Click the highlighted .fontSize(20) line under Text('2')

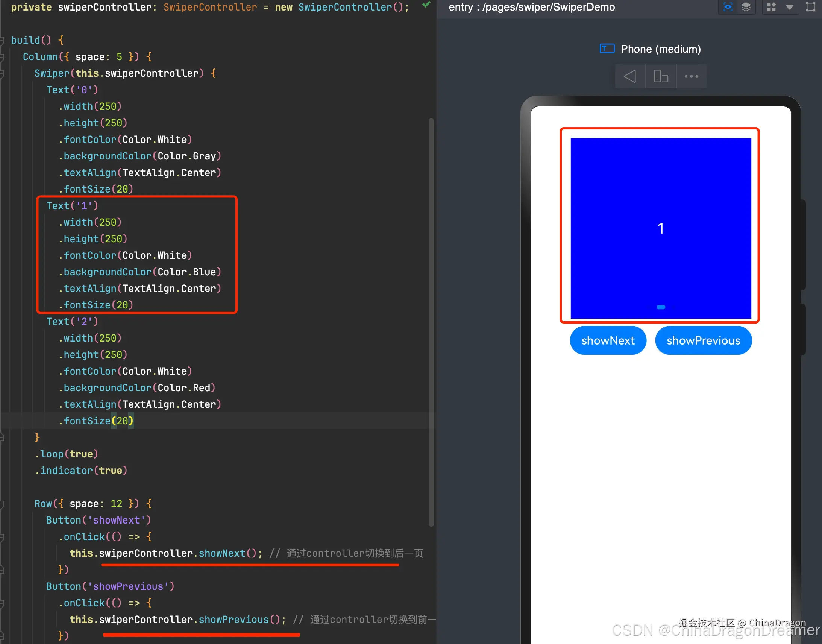[x=96, y=421]
